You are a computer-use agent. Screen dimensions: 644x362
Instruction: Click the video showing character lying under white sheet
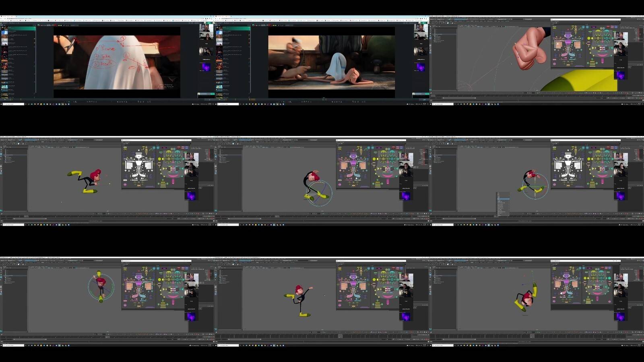(331, 62)
